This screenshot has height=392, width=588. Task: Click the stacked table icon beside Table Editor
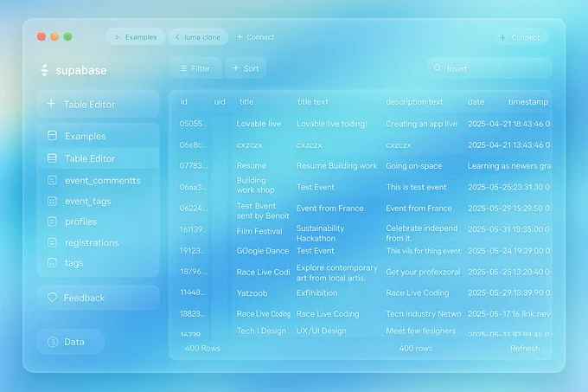(x=52, y=158)
